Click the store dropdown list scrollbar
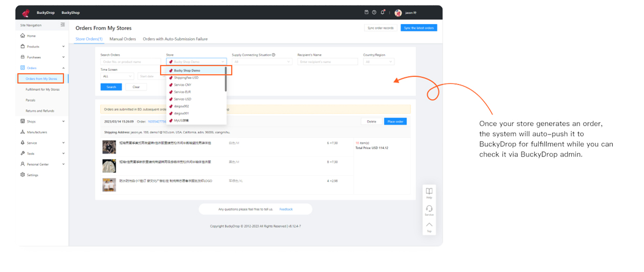Screen dimensions: 644x272 pos(225,79)
